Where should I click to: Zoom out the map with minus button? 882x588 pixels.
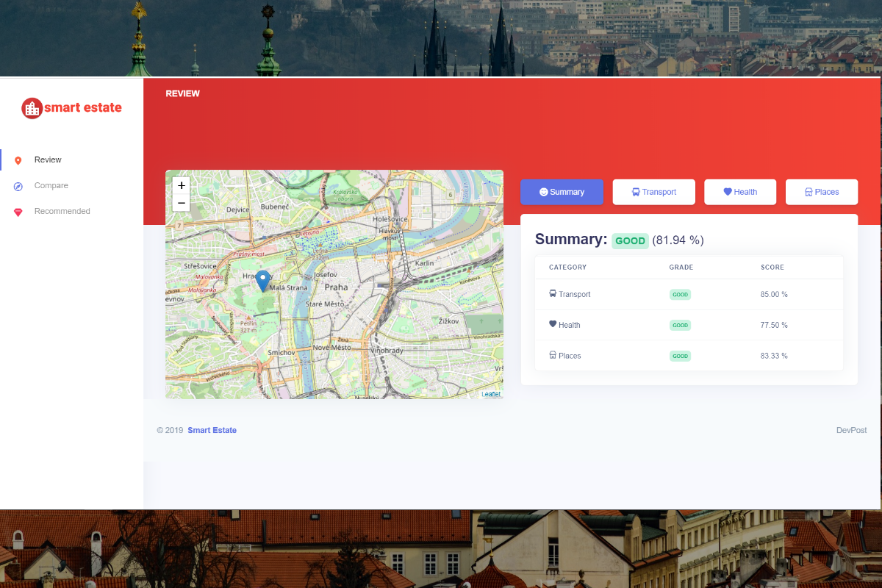coord(182,203)
